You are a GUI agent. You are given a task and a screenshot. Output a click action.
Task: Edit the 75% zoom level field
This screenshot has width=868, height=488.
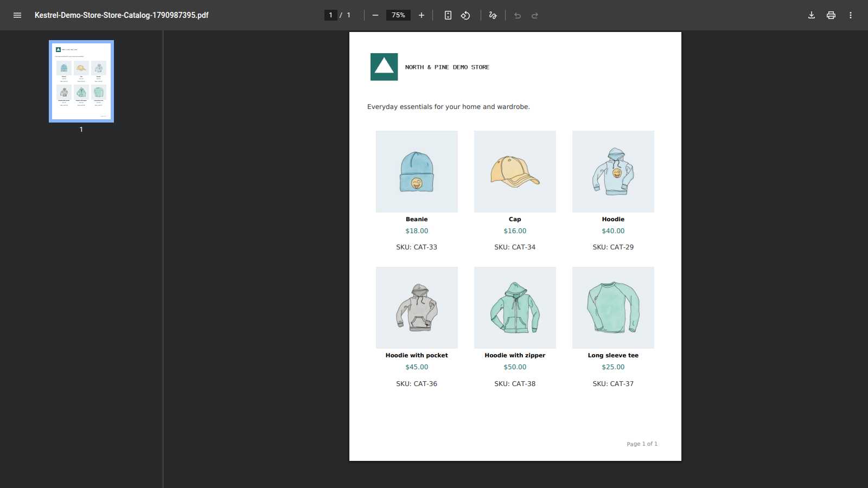pos(398,15)
